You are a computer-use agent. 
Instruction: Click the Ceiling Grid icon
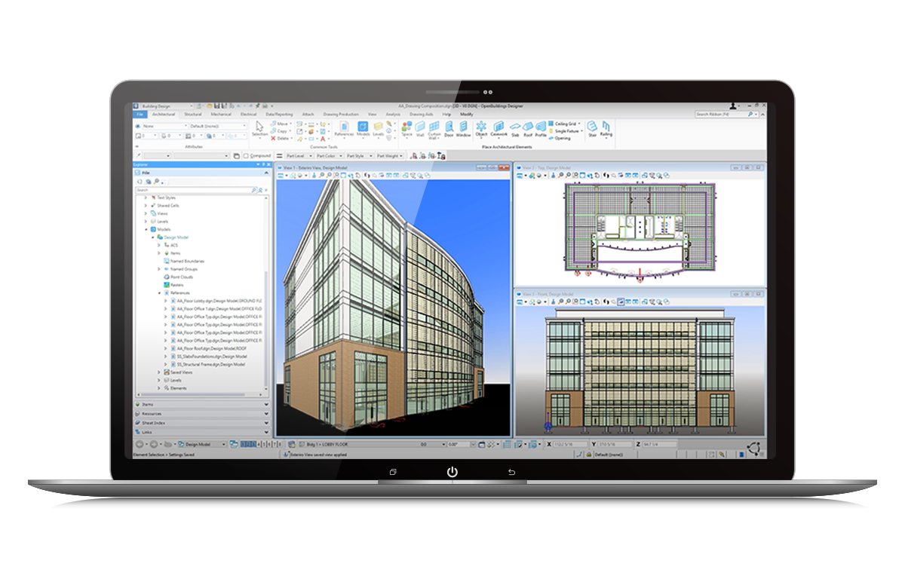point(551,123)
